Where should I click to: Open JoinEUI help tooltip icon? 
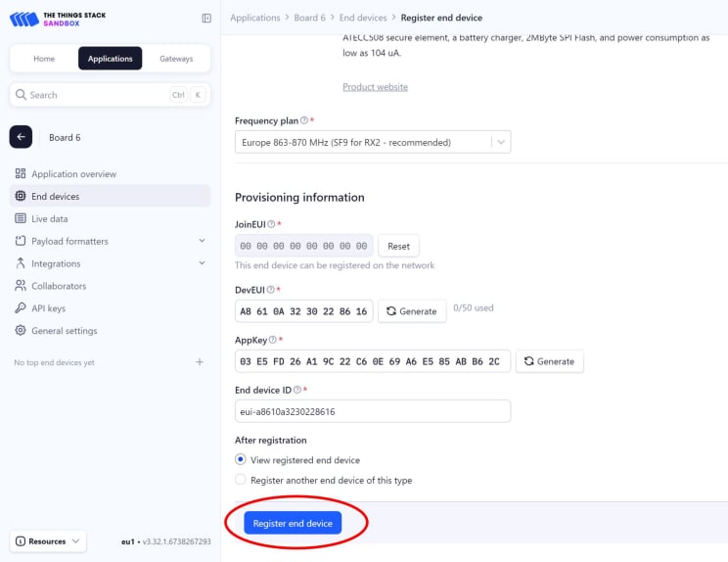tap(271, 224)
